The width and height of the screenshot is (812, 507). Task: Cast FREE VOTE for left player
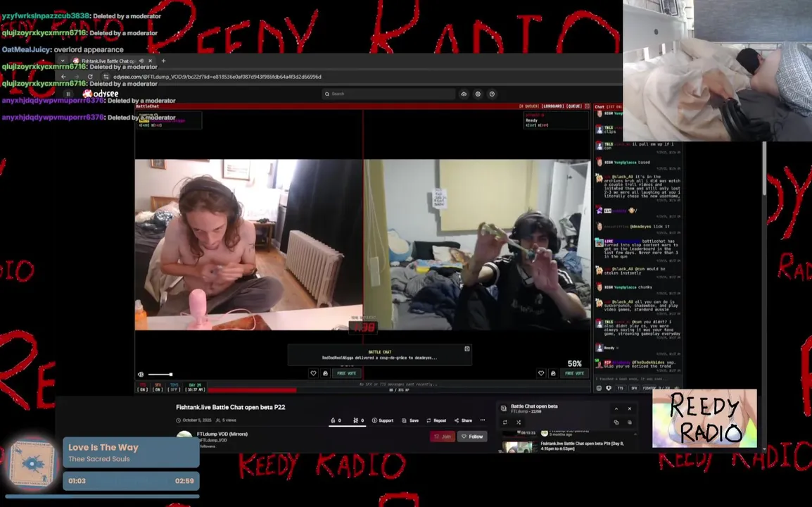click(x=346, y=373)
